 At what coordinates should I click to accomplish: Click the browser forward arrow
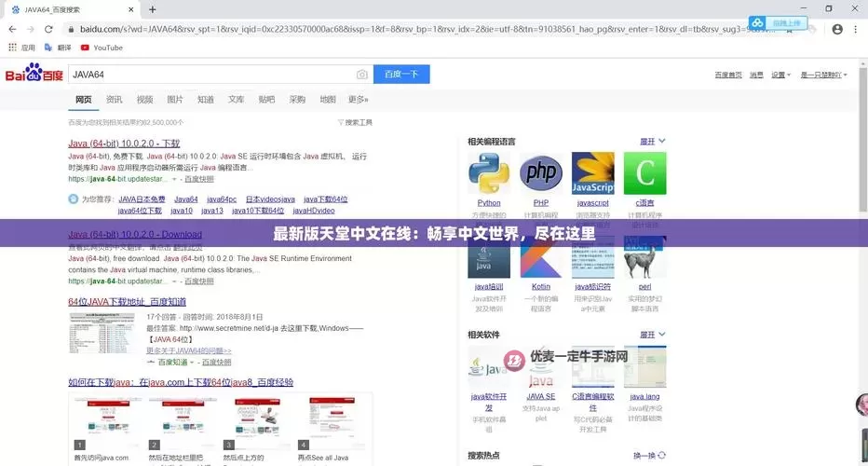coord(31,30)
